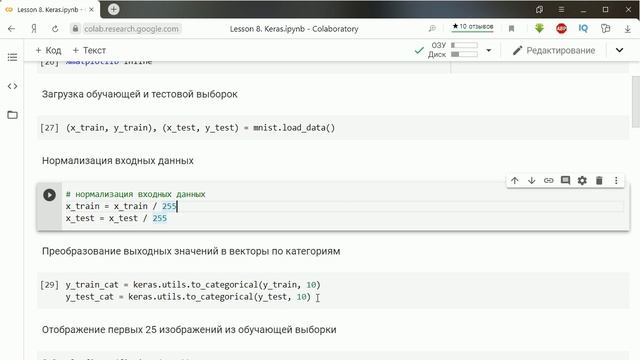640x360 pixels.
Task: Go back to previous page
Action: (11, 29)
